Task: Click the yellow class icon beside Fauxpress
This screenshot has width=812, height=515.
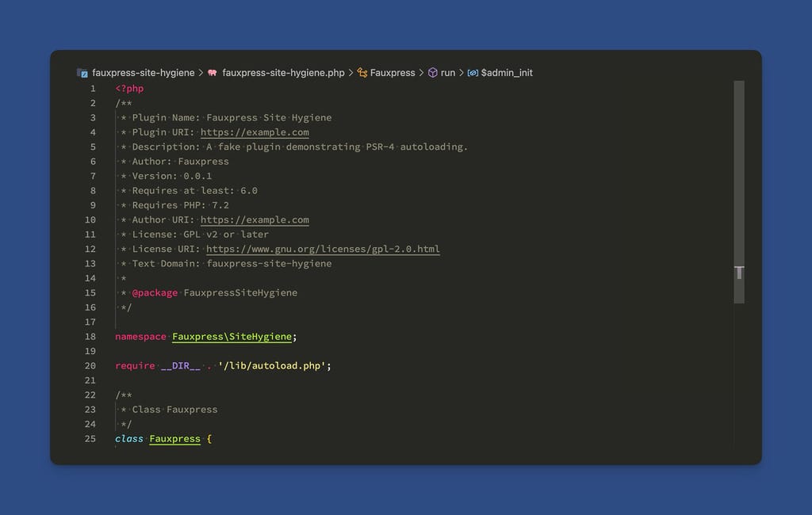Action: (362, 72)
